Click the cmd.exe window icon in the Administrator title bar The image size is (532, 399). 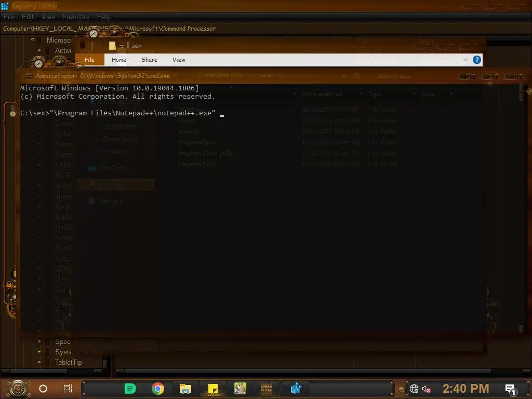tap(29, 76)
